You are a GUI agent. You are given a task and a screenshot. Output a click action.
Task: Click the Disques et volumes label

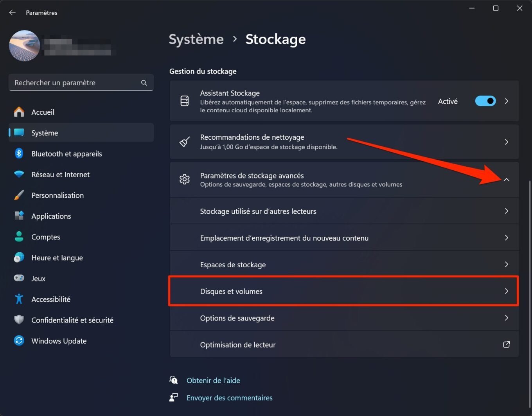(231, 291)
